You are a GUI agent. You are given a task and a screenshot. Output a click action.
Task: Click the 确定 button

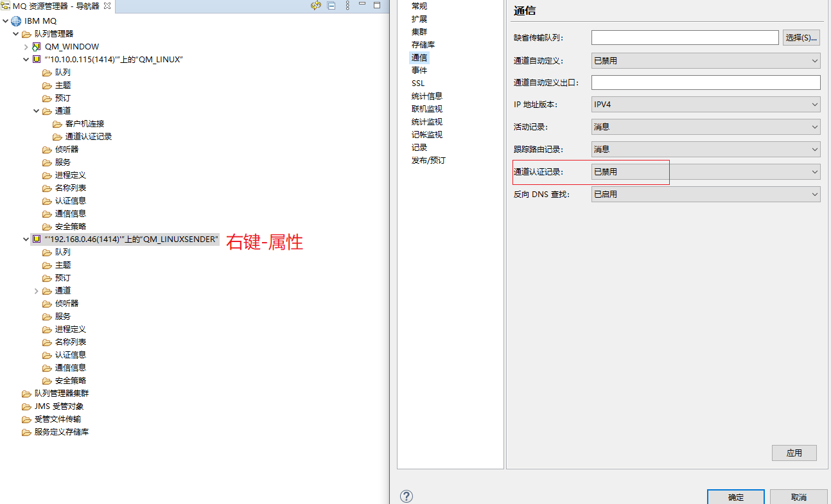coord(736,497)
